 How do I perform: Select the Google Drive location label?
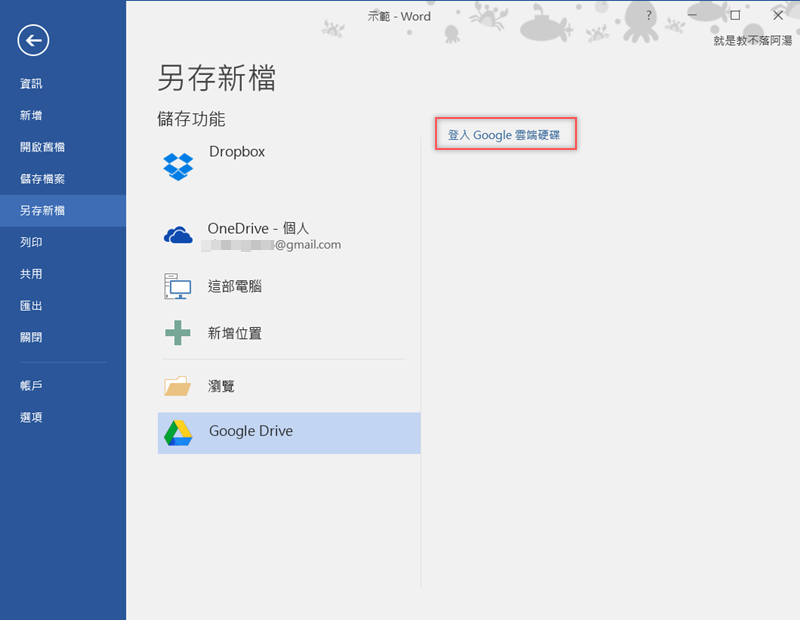click(251, 431)
